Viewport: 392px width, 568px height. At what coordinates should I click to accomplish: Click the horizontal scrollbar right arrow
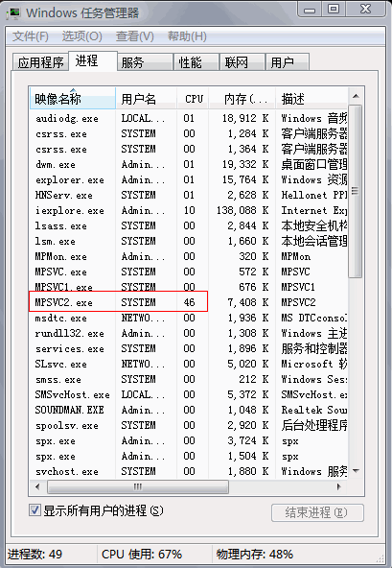tap(339, 486)
